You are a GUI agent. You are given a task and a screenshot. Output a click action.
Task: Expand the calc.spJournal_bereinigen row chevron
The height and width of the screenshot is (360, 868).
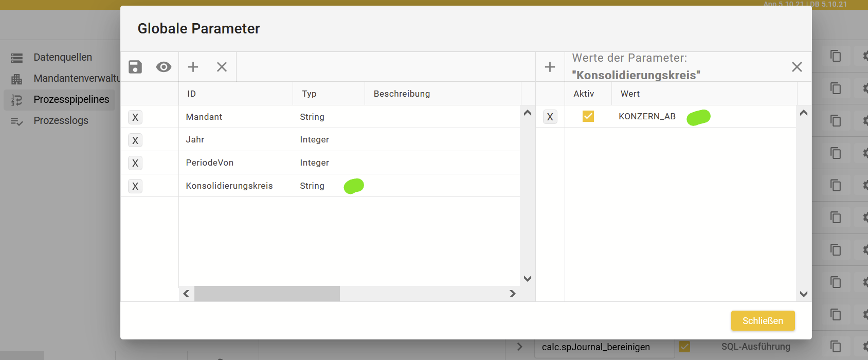519,347
